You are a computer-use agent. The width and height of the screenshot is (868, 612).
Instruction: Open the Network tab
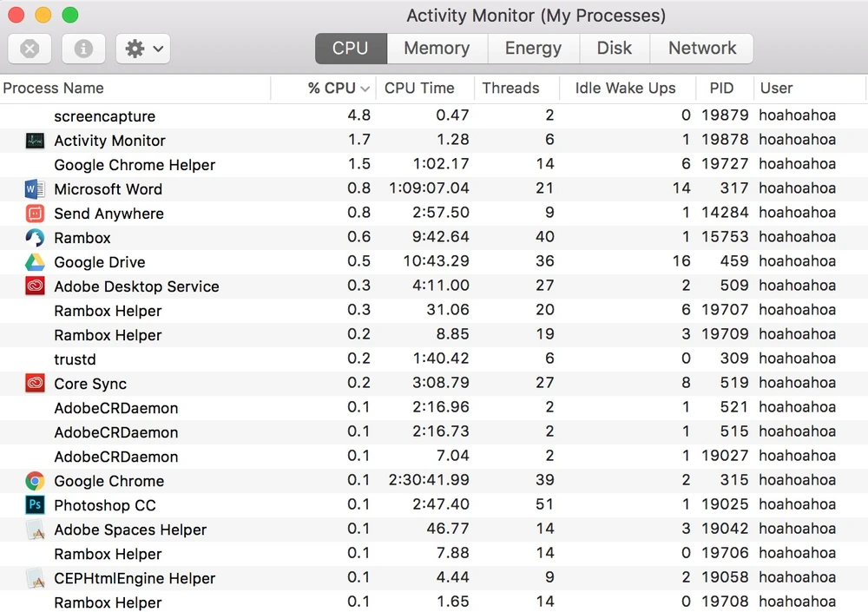(x=701, y=49)
